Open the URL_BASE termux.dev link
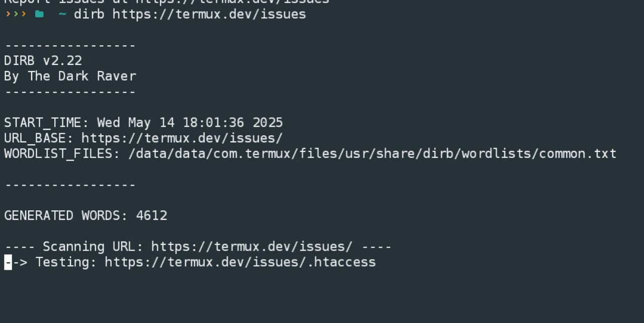The height and width of the screenshot is (323, 644). coord(182,138)
